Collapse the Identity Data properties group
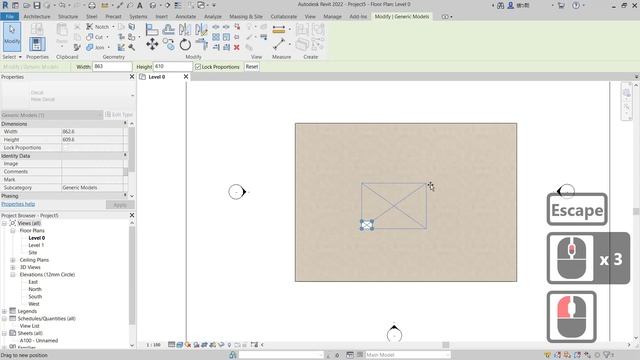The image size is (640, 360). [x=125, y=156]
